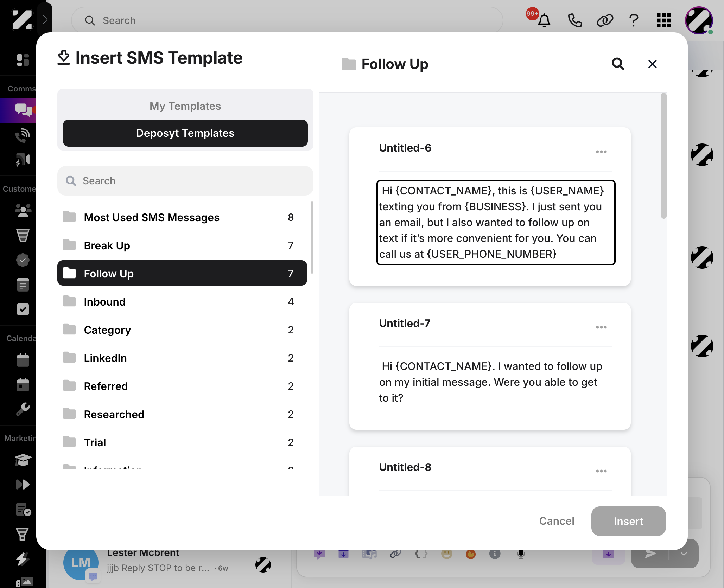Open the help question mark icon
The height and width of the screenshot is (588, 724).
click(x=634, y=20)
